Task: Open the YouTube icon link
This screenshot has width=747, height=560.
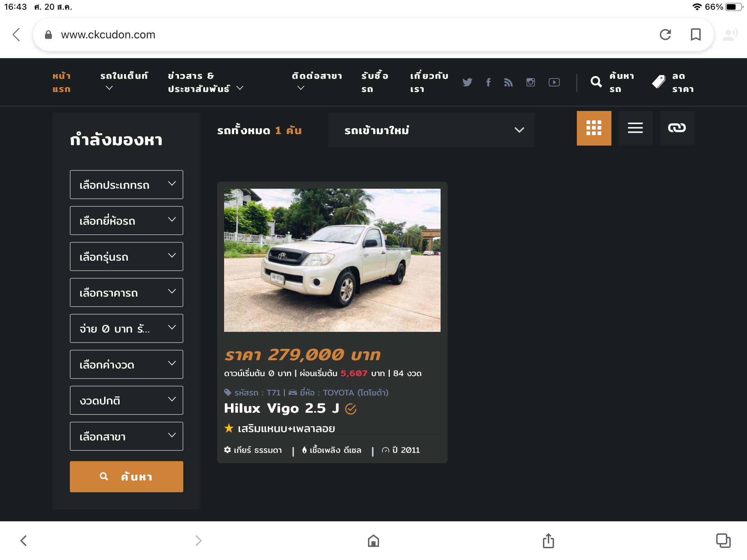Action: tap(554, 82)
